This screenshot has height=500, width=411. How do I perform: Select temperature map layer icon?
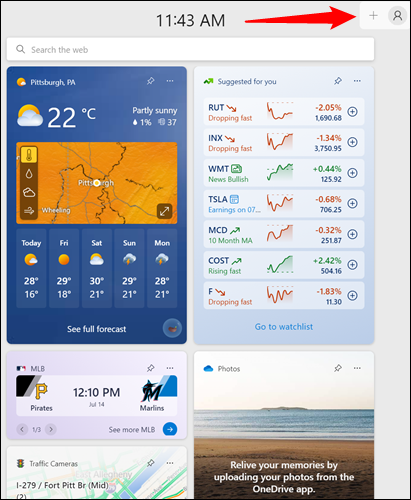coord(29,155)
